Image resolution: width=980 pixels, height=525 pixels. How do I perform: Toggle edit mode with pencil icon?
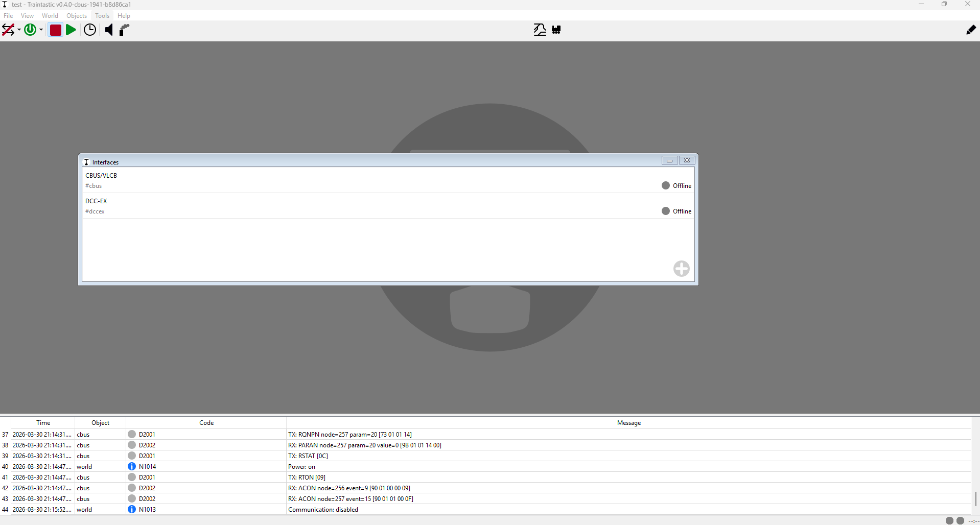click(971, 30)
